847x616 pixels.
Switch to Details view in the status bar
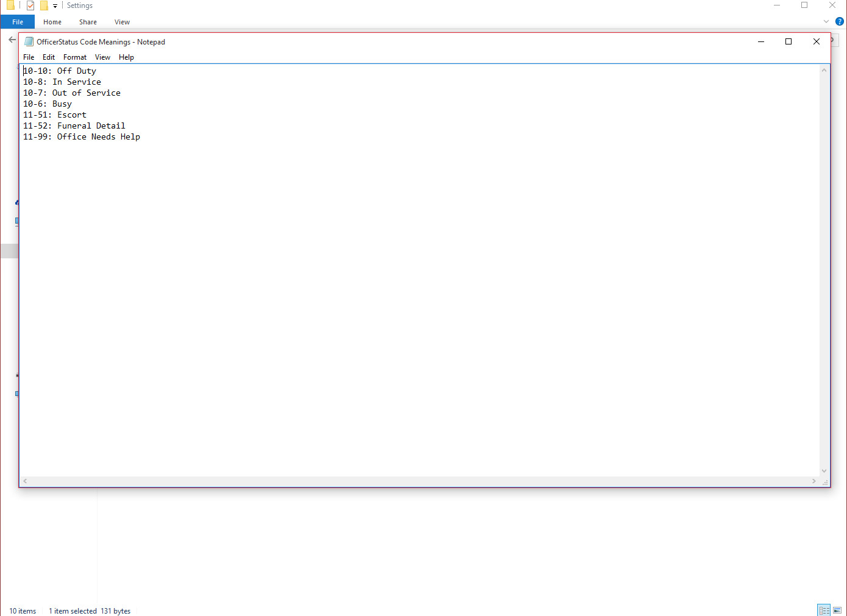click(824, 610)
